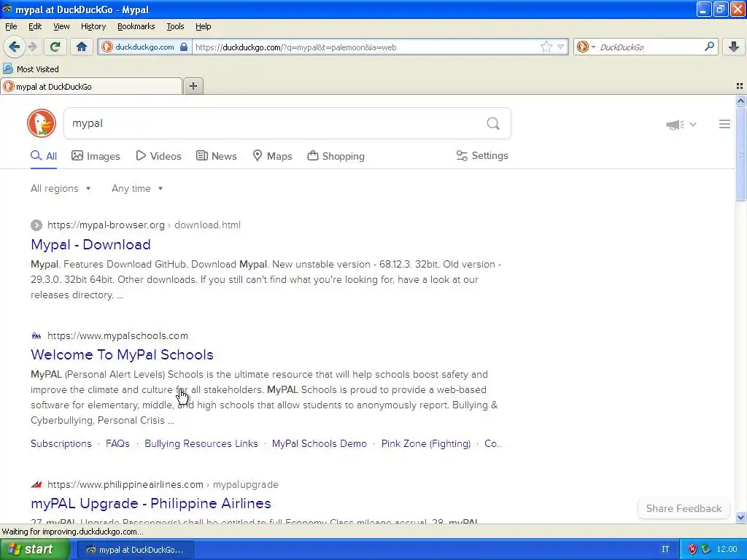The height and width of the screenshot is (560, 747).
Task: Click the MyPal Schools favicon
Action: click(x=36, y=335)
